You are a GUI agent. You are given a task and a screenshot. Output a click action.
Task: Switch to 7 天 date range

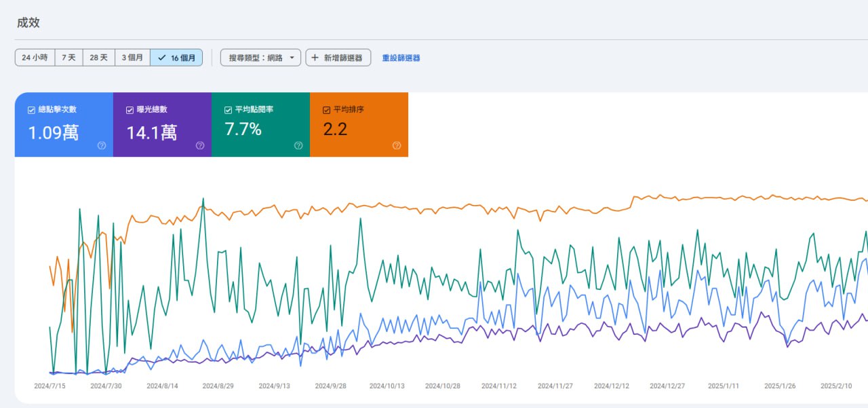[x=68, y=58]
